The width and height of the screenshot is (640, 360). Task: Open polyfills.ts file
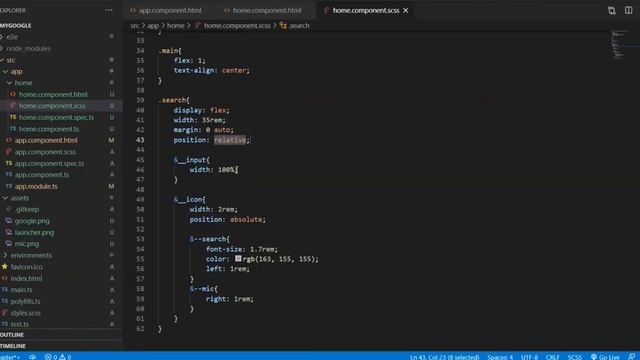point(25,301)
